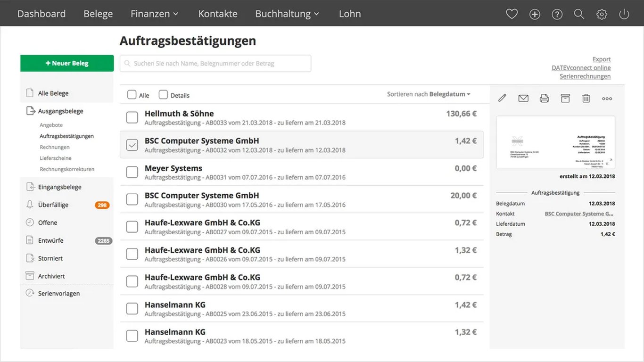Expand the Buchhaltung menu
644x362 pixels.
pyautogui.click(x=287, y=14)
